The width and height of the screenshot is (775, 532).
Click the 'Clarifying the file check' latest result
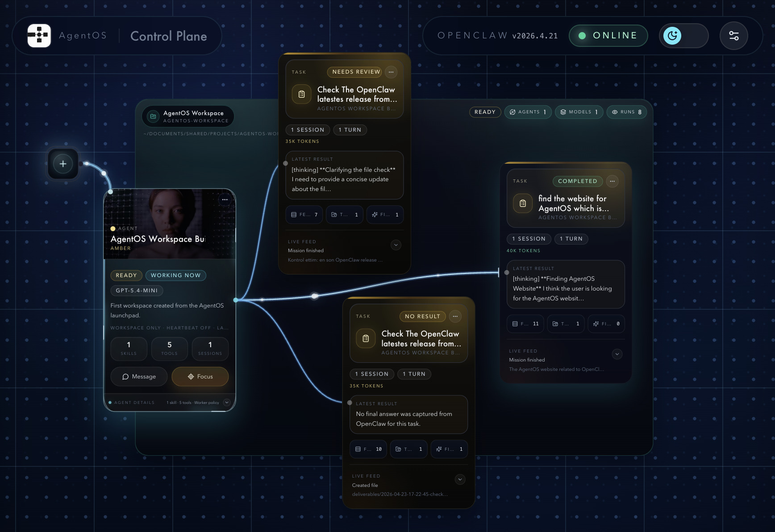point(345,175)
